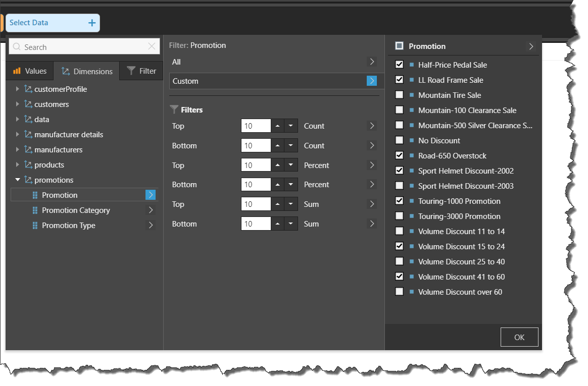Image resolution: width=588 pixels, height=386 pixels.
Task: Click arrow icon next to Promotion Type
Action: (151, 225)
